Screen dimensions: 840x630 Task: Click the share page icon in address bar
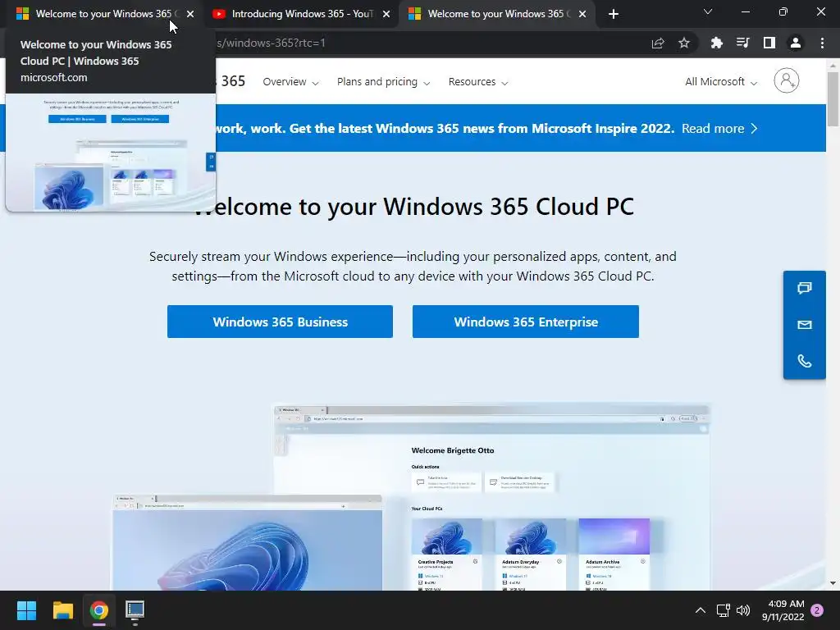658,43
